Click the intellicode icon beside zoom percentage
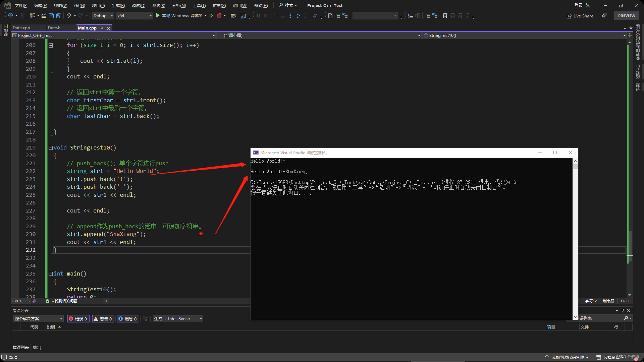 pyautogui.click(x=34, y=301)
